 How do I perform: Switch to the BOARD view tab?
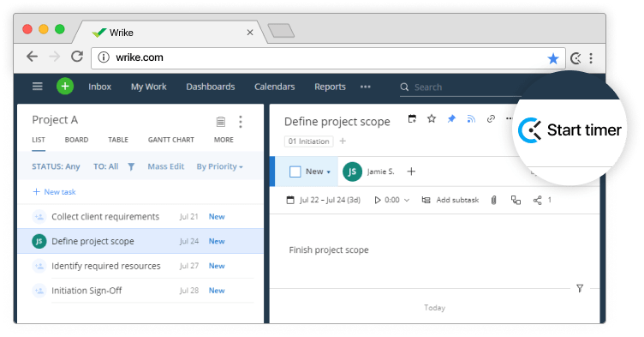tap(76, 140)
